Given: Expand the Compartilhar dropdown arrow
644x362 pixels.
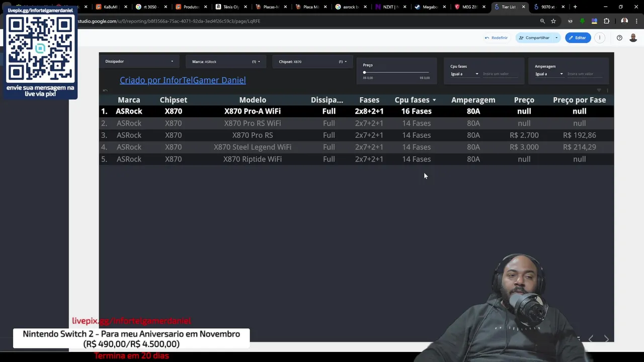Looking at the screenshot, I should [556, 38].
